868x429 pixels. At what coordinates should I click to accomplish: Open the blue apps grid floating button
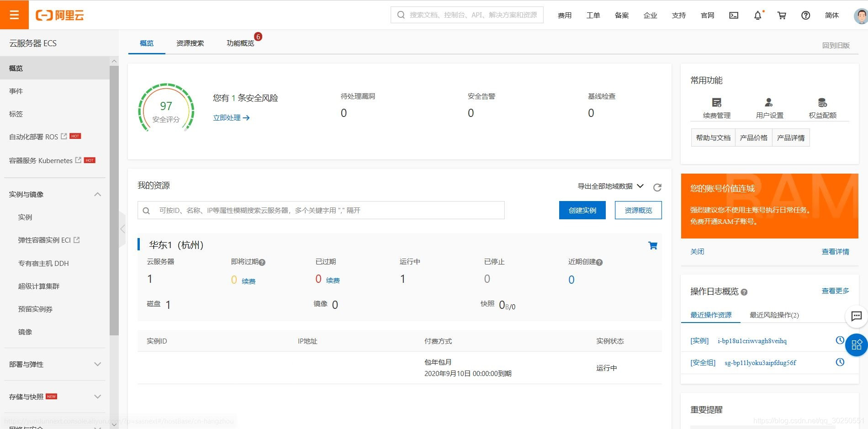(x=857, y=344)
